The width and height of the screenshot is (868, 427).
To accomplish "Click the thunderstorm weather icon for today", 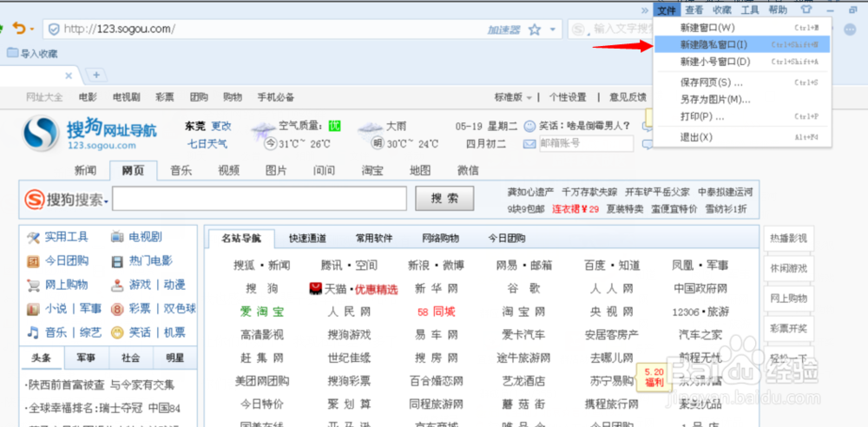I will pos(262,131).
